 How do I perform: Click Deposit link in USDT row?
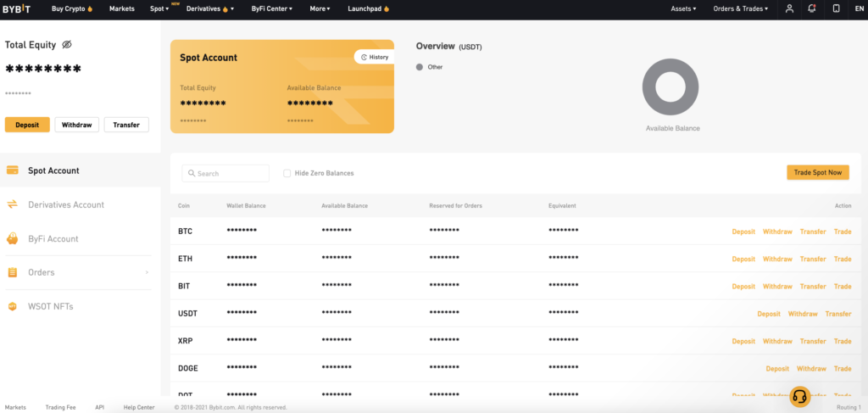769,314
